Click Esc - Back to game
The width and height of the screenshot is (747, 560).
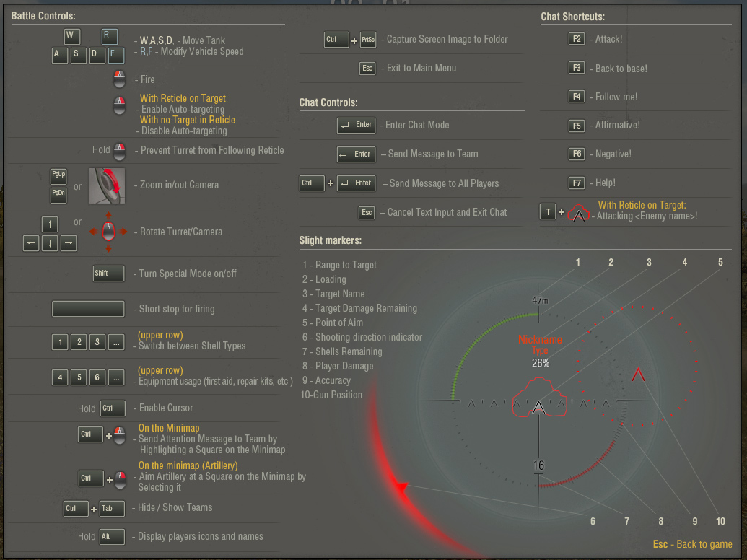[x=693, y=544]
